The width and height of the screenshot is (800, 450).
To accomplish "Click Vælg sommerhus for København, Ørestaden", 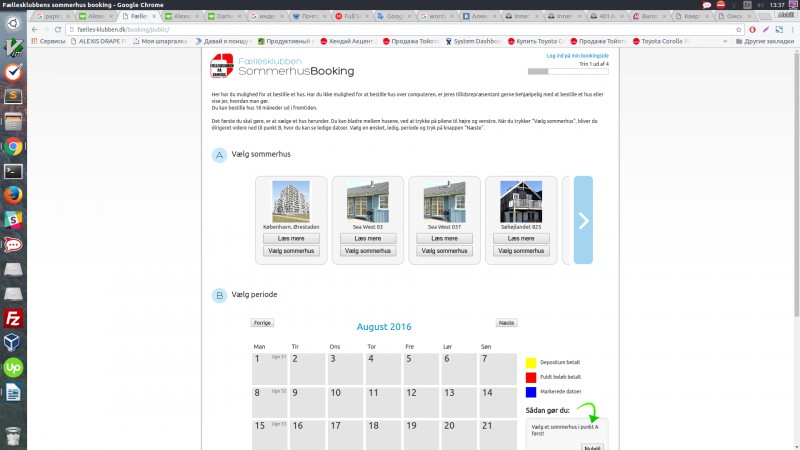I will click(291, 251).
